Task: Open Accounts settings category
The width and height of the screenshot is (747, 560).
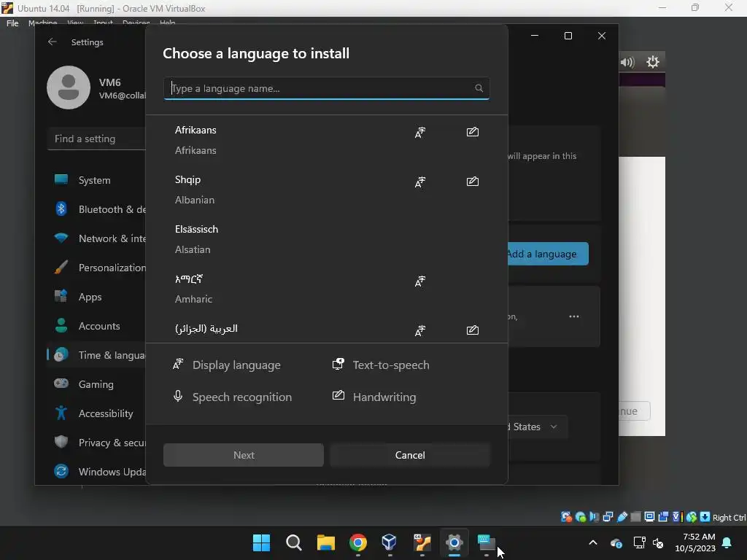Action: (x=97, y=326)
